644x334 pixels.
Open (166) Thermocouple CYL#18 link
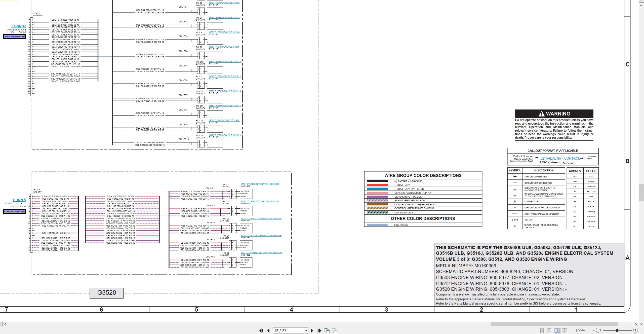tap(224, 120)
